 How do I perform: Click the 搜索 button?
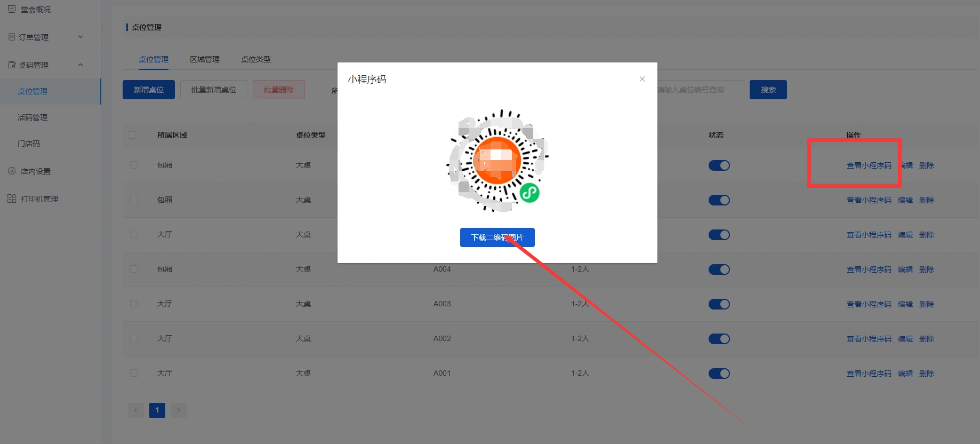768,90
